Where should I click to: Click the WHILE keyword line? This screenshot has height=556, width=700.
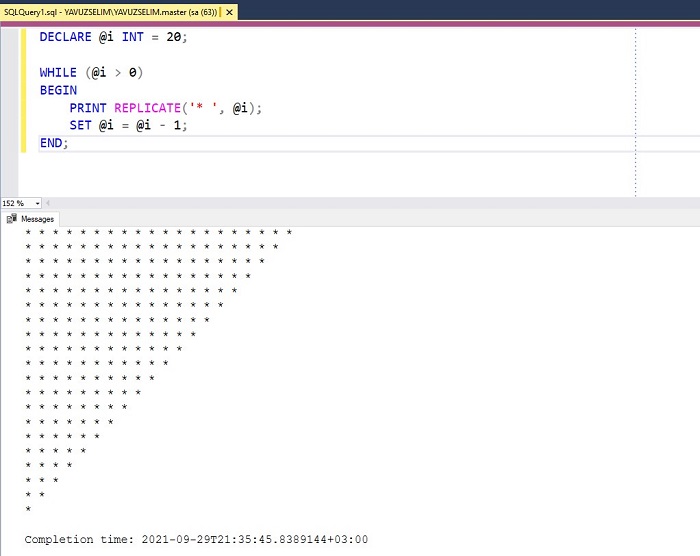pyautogui.click(x=91, y=72)
